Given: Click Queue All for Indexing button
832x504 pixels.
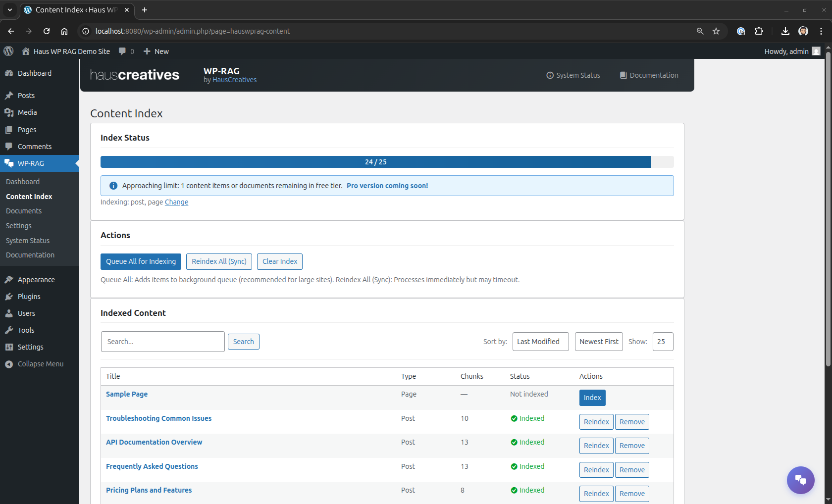Looking at the screenshot, I should pyautogui.click(x=141, y=261).
